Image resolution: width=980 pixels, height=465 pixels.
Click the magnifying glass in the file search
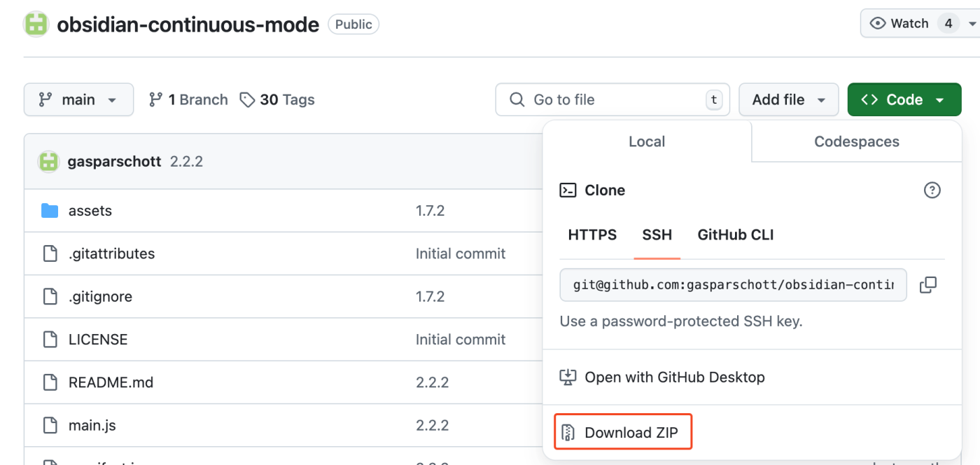pyautogui.click(x=517, y=99)
